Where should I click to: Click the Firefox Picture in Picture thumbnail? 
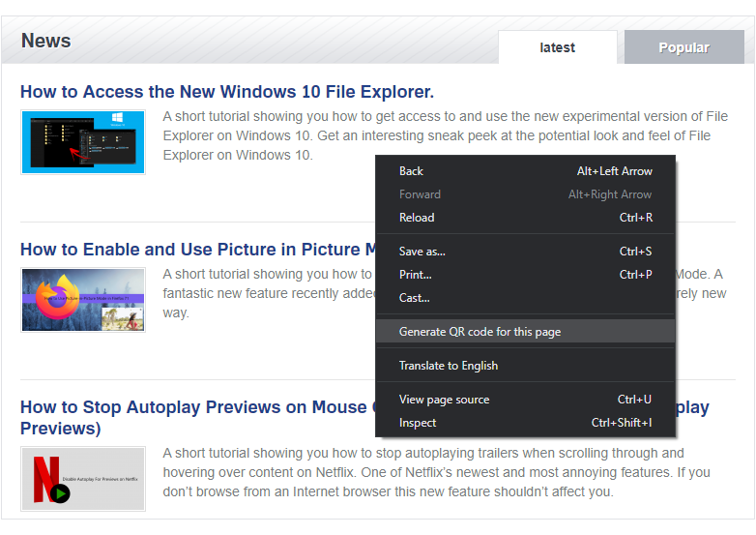83,300
